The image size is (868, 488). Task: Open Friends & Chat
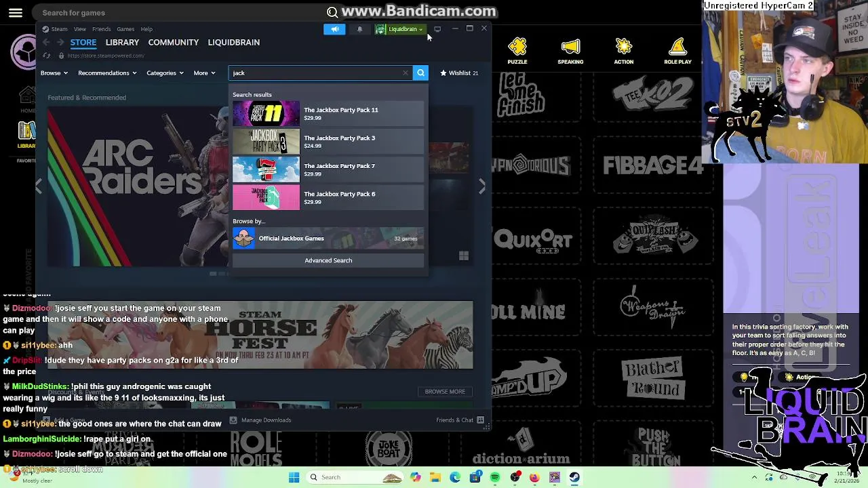point(460,420)
